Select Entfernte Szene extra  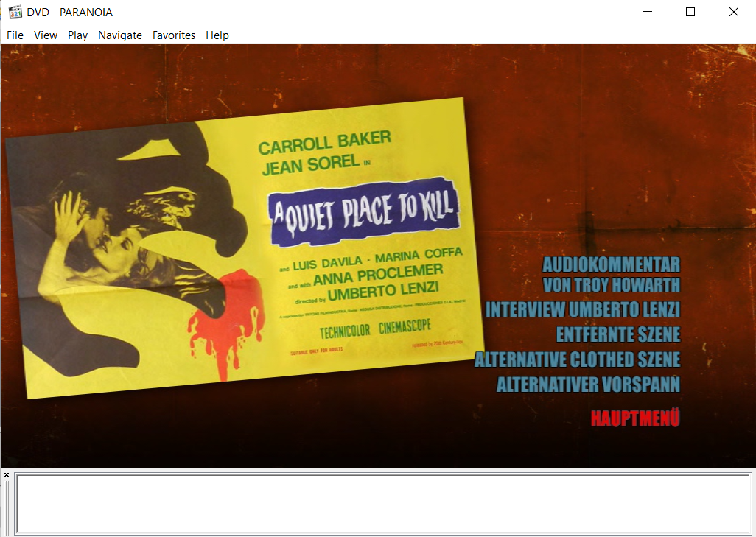pos(618,334)
